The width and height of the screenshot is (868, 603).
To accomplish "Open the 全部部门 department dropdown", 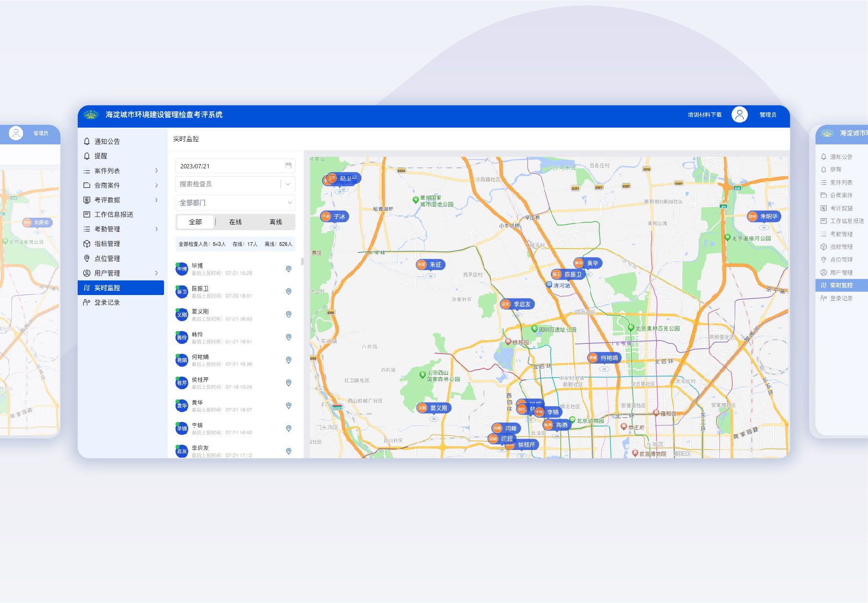I will 235,203.
